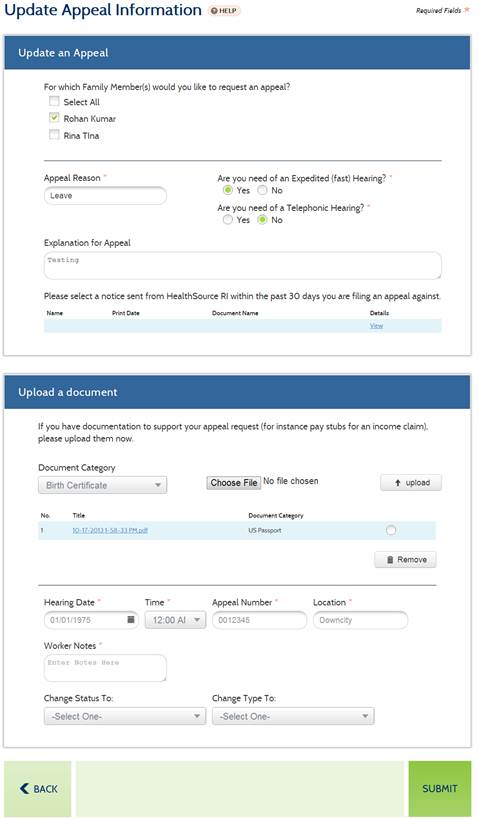Open the Hearing Date calendar icon
The image size is (479, 819).
click(x=131, y=619)
